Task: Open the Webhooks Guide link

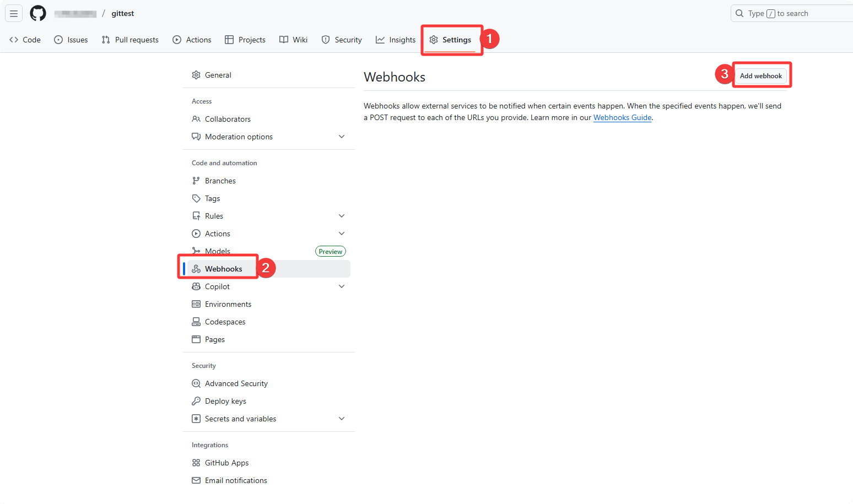Action: [622, 117]
